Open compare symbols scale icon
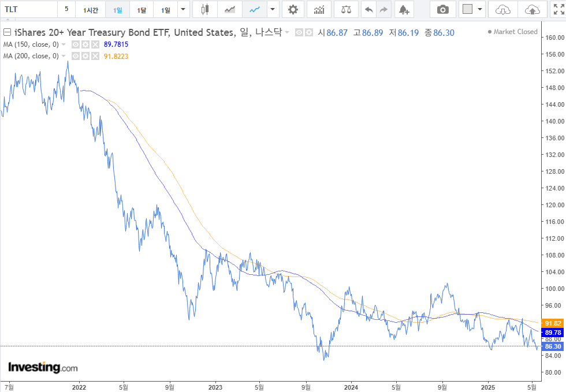566x392 pixels. (346, 9)
